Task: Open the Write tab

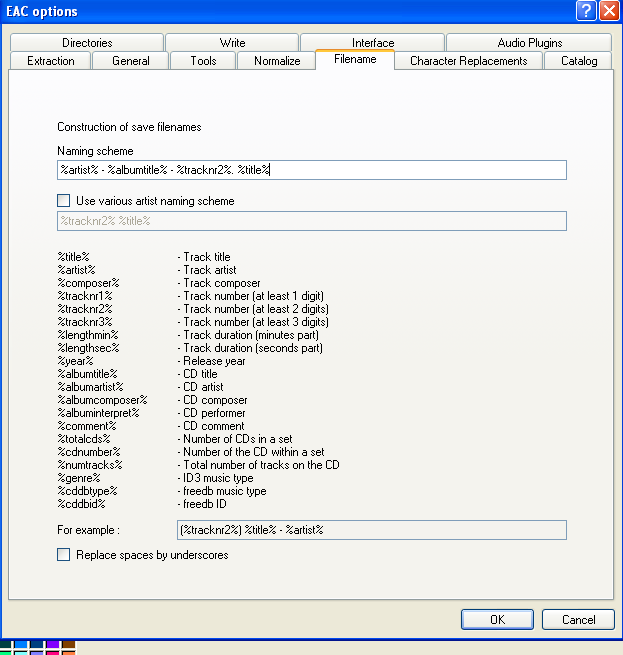Action: tap(232, 43)
